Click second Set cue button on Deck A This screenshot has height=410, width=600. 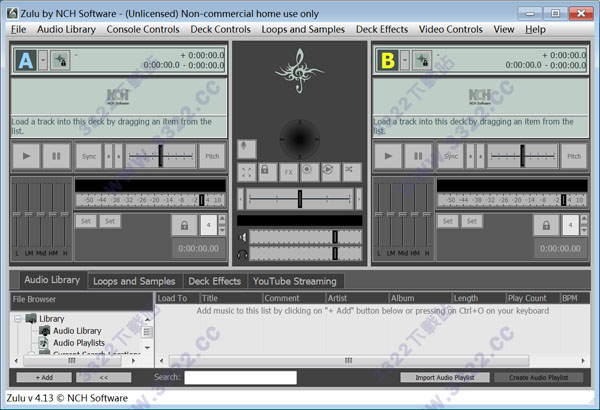[110, 221]
